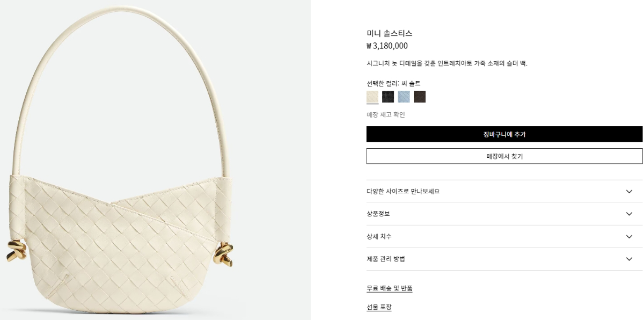Viewport: 644px width, 320px height.
Task: Open the 무료 배송 및 반품 link
Action: [x=390, y=288]
